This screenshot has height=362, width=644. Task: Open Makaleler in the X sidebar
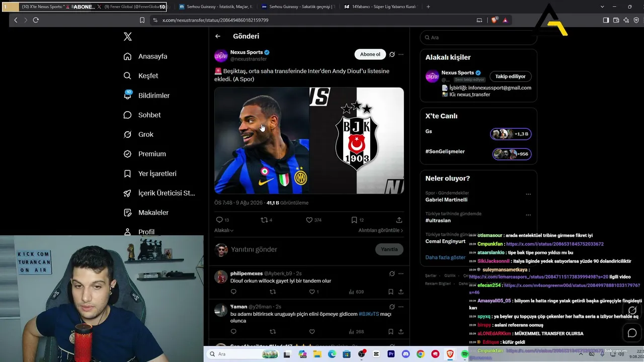(146, 213)
